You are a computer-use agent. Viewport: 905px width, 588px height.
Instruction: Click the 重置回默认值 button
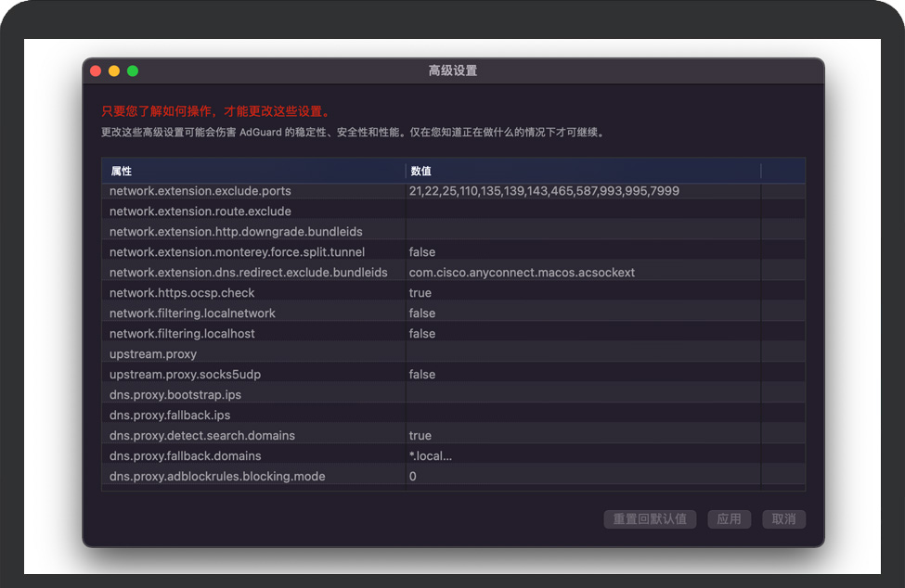point(650,519)
